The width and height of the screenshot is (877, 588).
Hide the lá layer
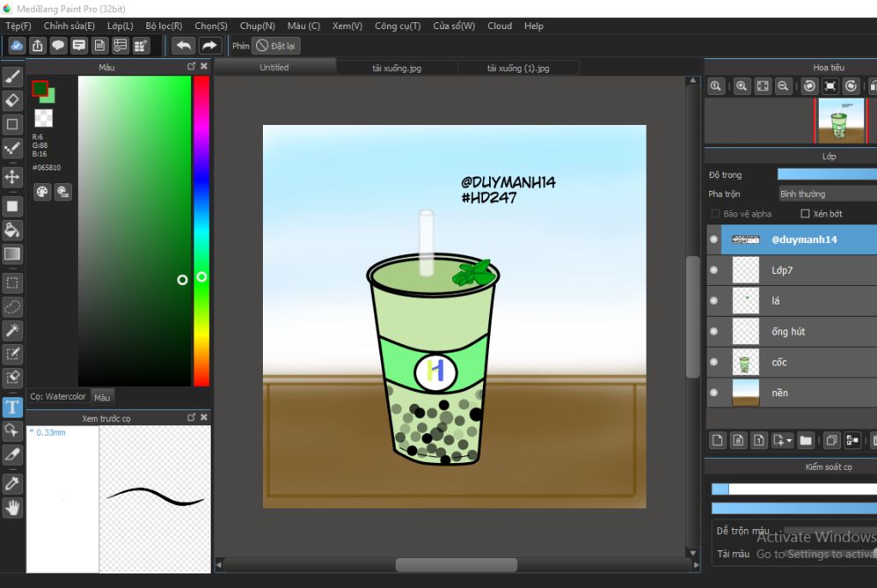pos(713,300)
